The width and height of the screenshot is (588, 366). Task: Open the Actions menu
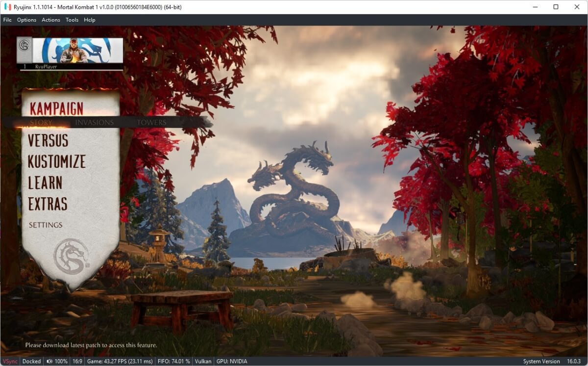click(51, 20)
